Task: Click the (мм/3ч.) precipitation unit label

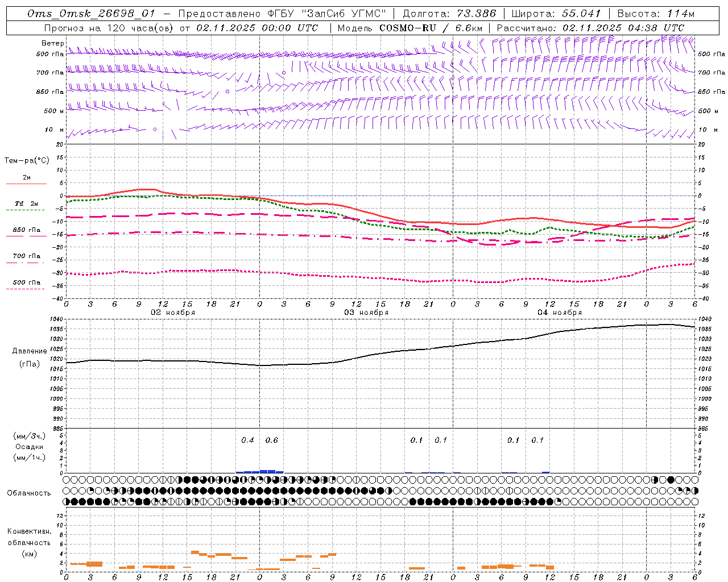Action: [x=29, y=436]
